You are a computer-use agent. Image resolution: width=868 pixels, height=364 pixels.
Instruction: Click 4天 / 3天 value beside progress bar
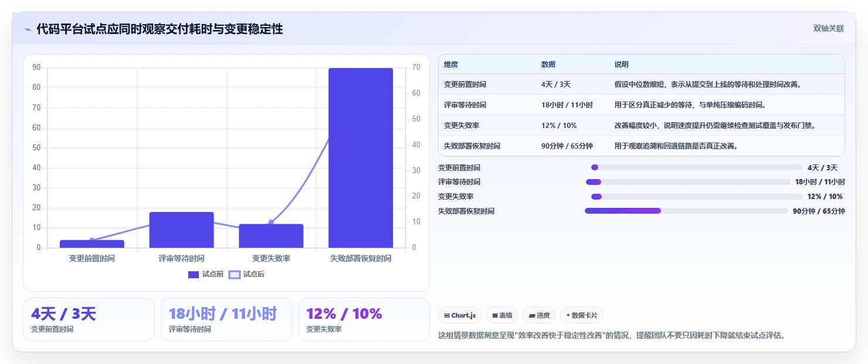[x=822, y=168]
